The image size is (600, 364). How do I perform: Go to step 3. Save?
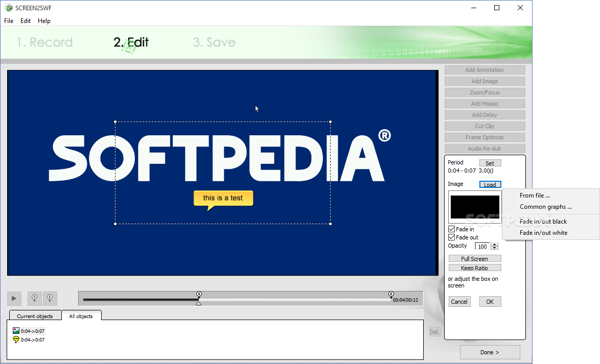(x=214, y=42)
